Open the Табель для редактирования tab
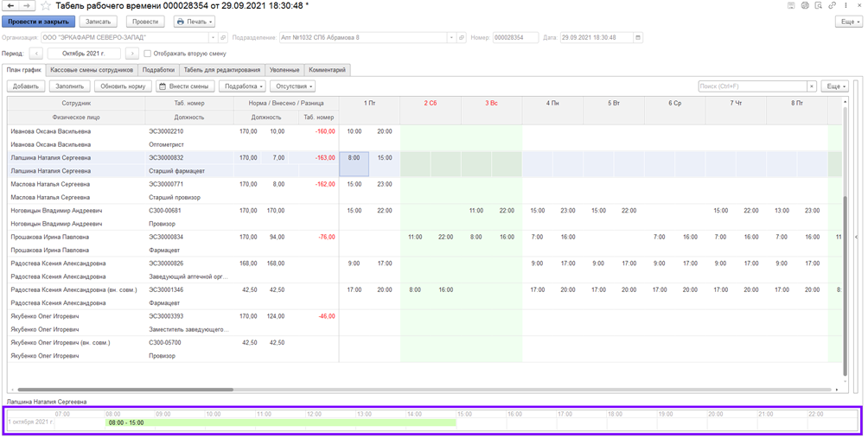 [222, 70]
